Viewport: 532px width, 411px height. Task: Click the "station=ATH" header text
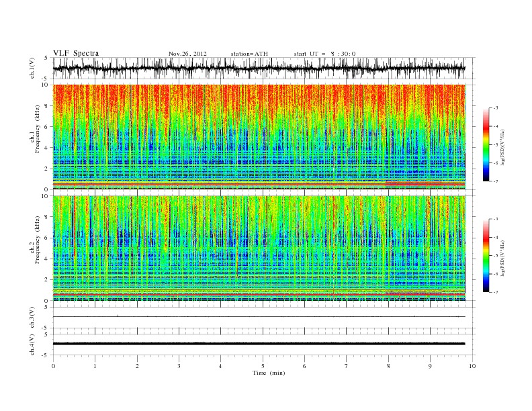point(249,54)
